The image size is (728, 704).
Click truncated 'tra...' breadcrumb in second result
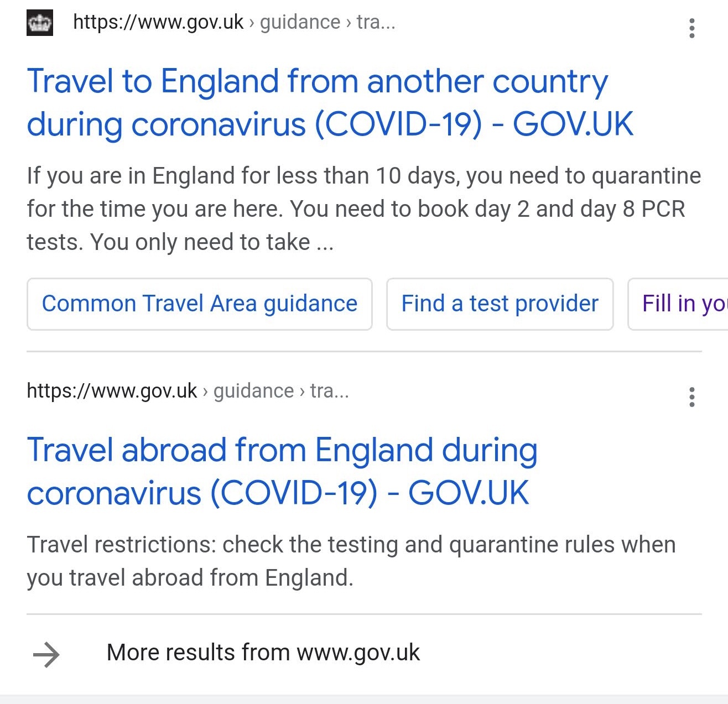329,391
